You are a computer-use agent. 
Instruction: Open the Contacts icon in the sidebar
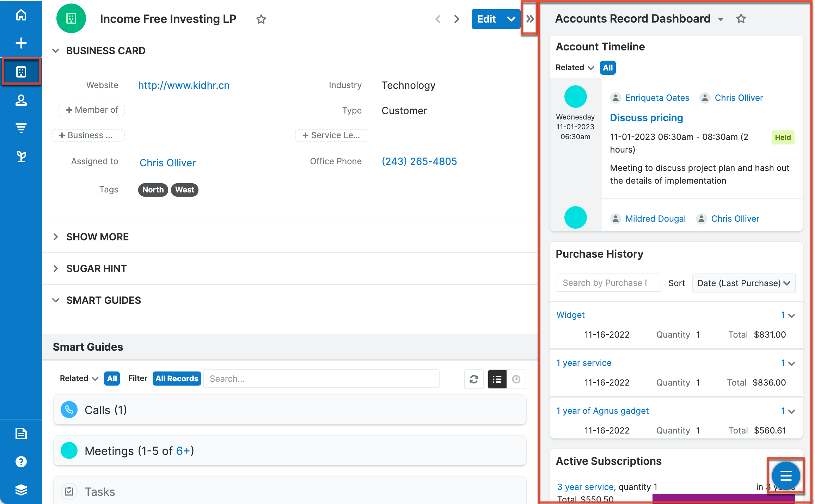point(21,100)
